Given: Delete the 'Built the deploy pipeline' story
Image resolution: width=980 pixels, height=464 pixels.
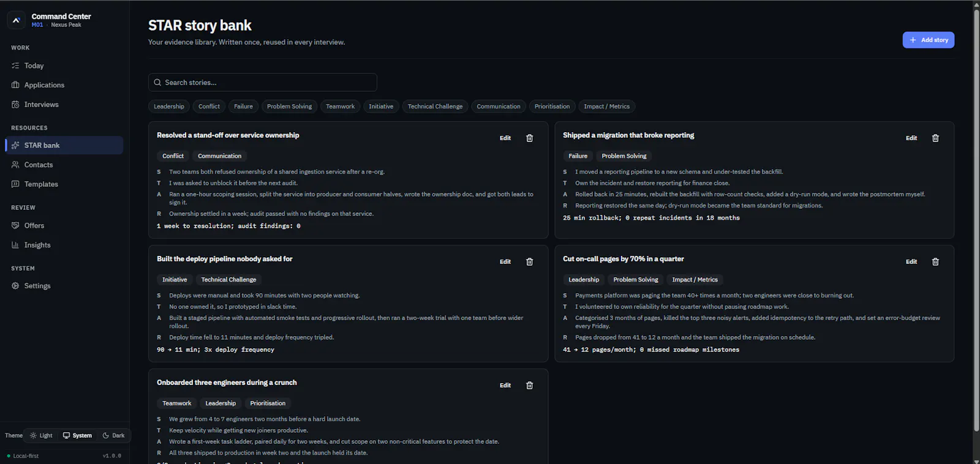Looking at the screenshot, I should (x=530, y=262).
